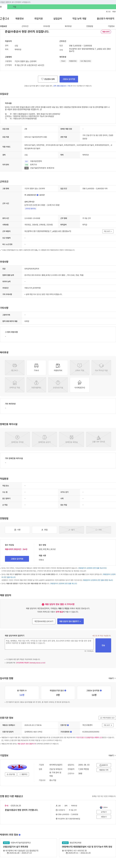Click the 장애인용 승강기 icon

[44, 439]
